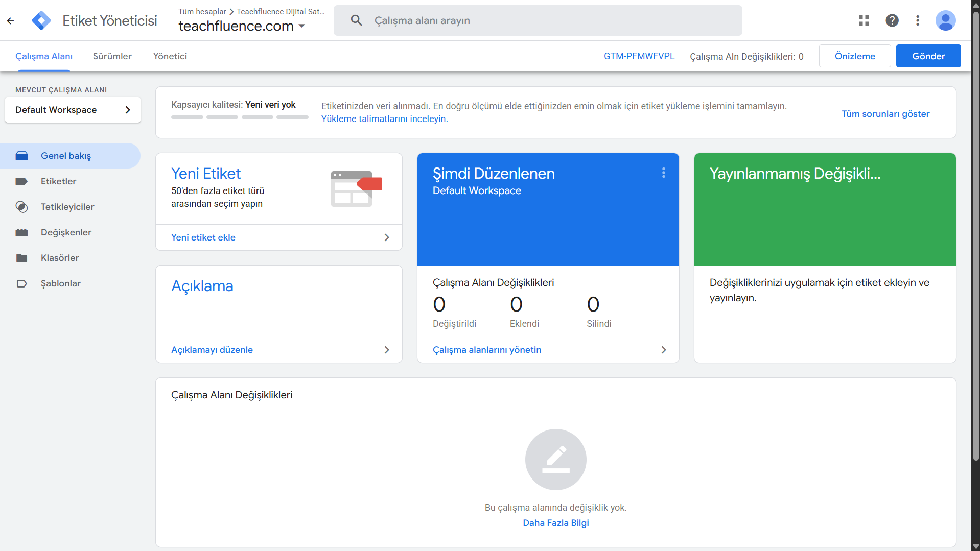Open the Google apps grid icon
The image size is (980, 551).
click(864, 20)
